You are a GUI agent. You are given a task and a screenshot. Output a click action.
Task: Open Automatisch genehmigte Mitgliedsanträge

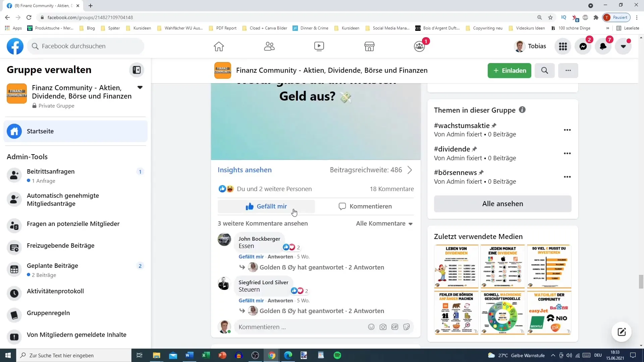coord(75,199)
